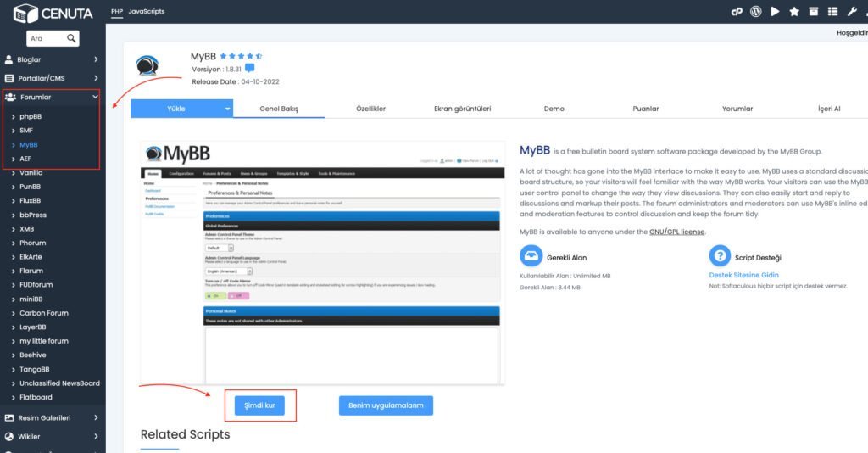Click the play/demo icon in the top toolbar
Viewport: 868px width, 453px height.
[x=775, y=12]
